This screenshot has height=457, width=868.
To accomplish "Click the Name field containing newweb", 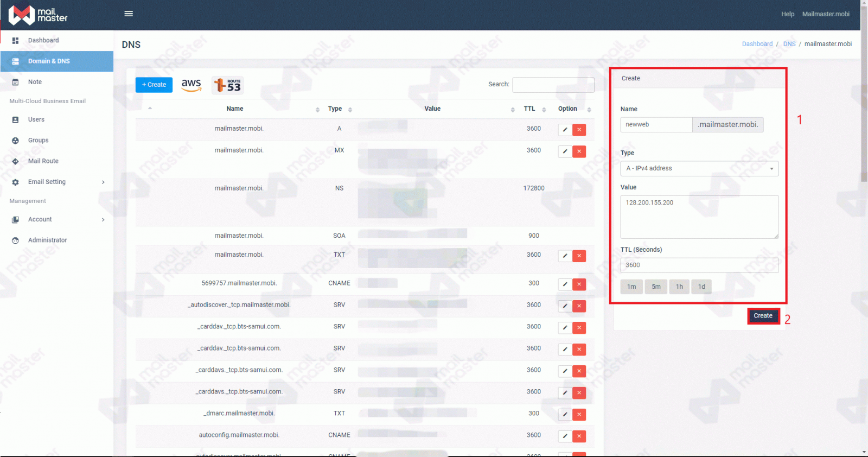I will click(656, 125).
